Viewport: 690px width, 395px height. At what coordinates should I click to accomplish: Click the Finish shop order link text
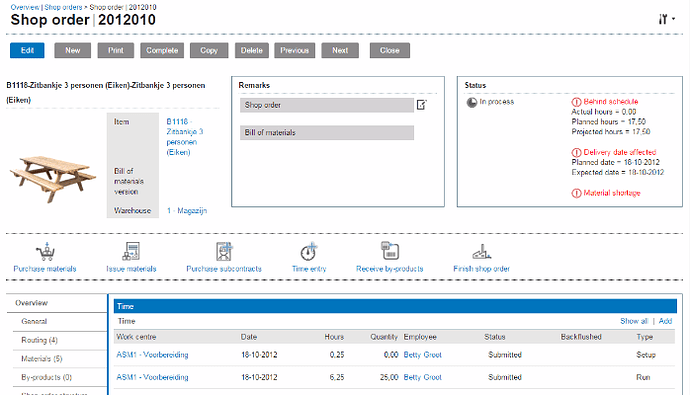(x=481, y=269)
